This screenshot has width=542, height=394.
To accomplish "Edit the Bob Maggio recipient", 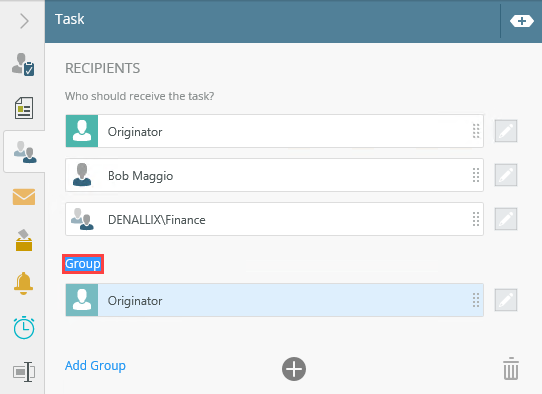I will (506, 175).
